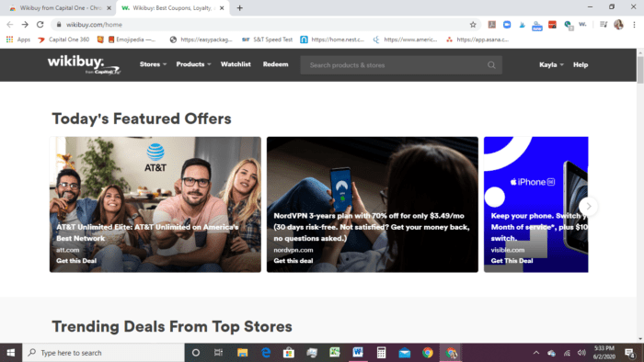Image resolution: width=644 pixels, height=362 pixels.
Task: Open File Explorer from taskbar
Action: (242, 353)
